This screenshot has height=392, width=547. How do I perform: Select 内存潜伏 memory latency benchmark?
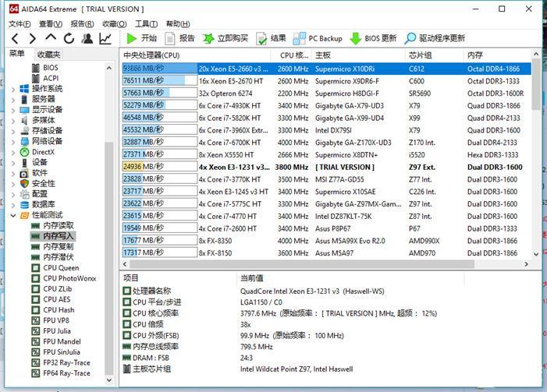point(53,257)
